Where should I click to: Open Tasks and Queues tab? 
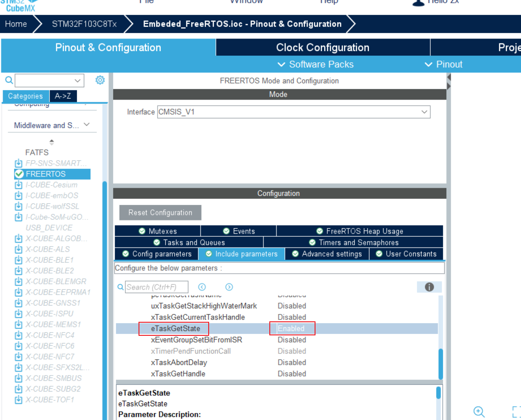189,242
